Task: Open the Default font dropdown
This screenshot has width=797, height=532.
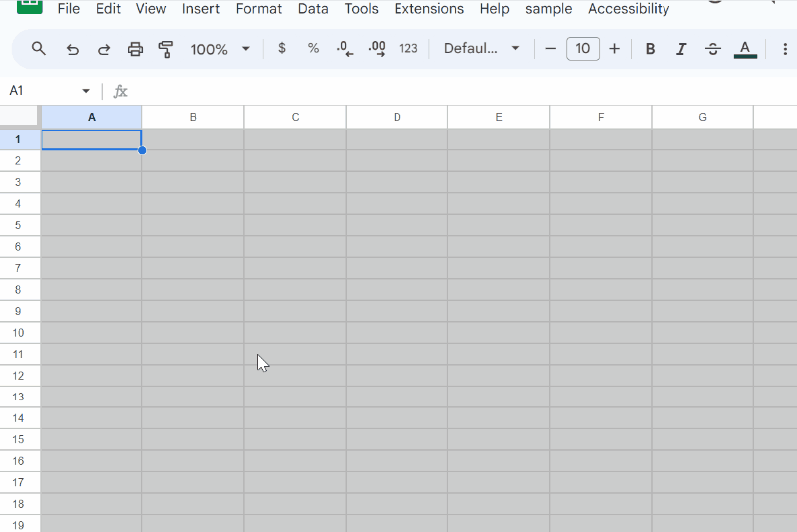Action: pos(481,48)
